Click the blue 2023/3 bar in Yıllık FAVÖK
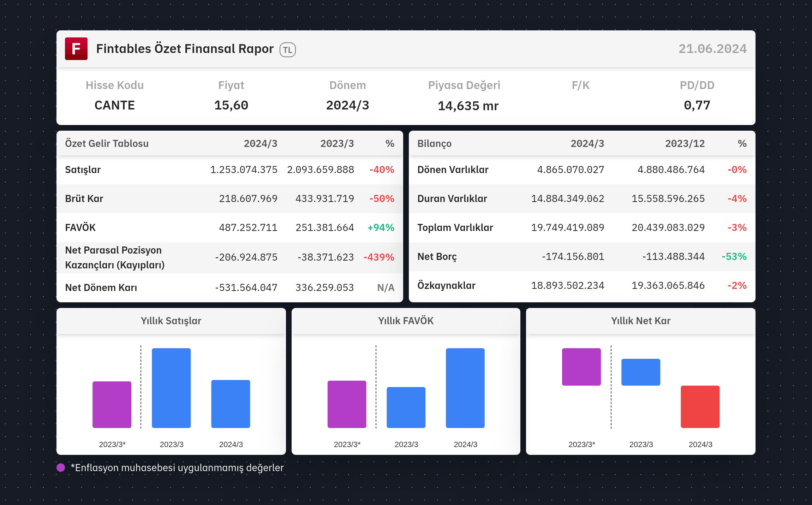The height and width of the screenshot is (505, 812). [406, 408]
